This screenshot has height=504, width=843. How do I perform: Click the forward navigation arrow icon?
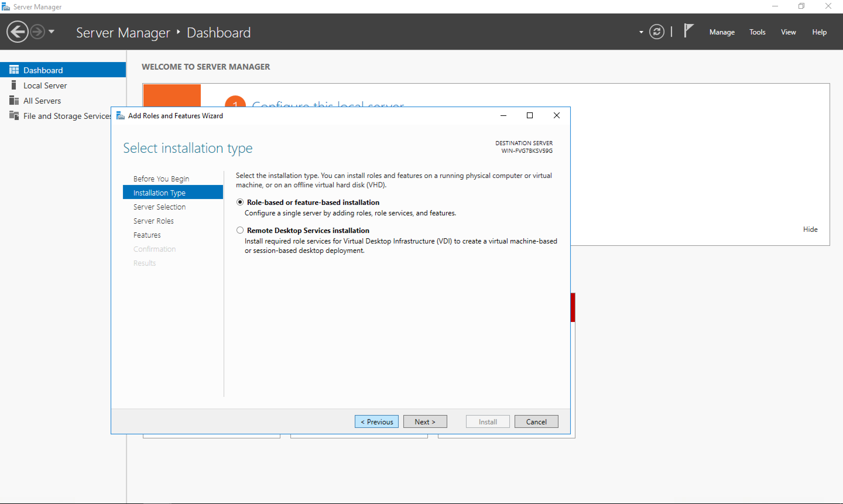(37, 32)
